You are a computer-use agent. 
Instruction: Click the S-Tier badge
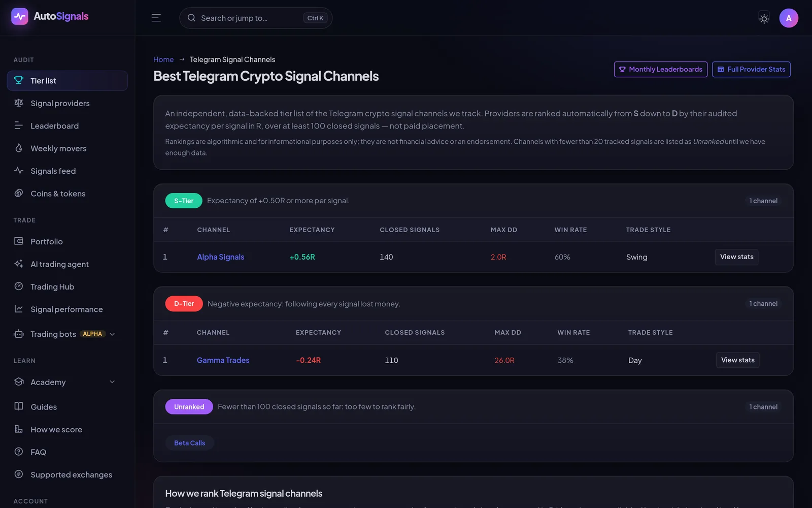point(184,201)
